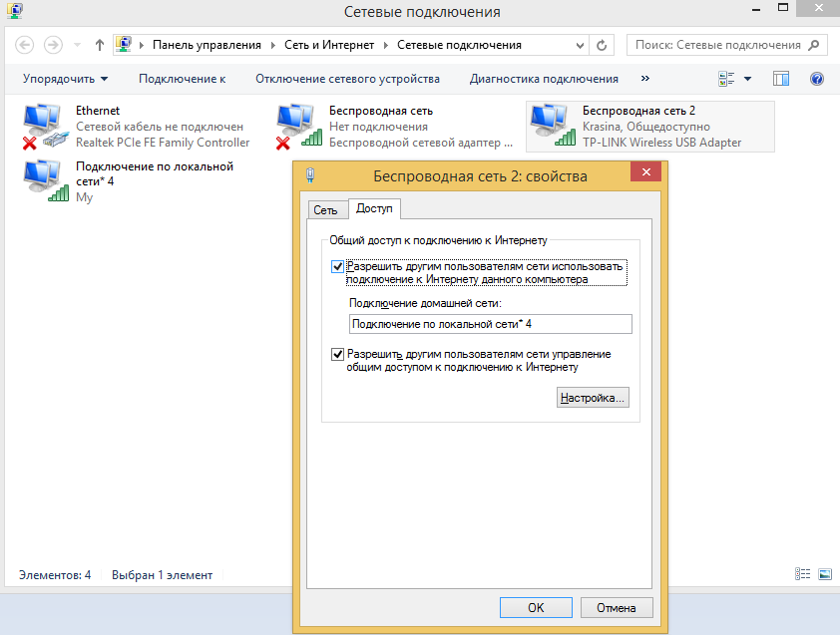
Task: Expand the toolbar overflow chevron
Action: pyautogui.click(x=645, y=79)
